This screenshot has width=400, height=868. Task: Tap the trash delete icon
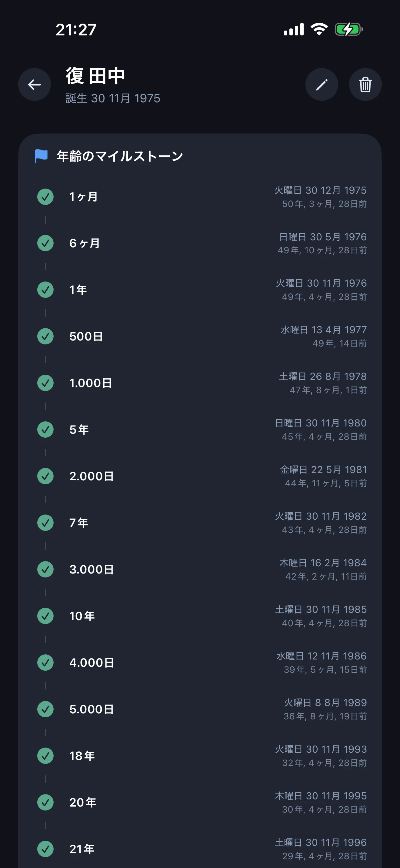[365, 84]
